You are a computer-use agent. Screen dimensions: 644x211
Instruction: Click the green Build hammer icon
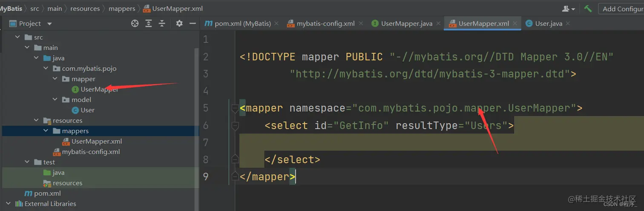click(x=588, y=9)
